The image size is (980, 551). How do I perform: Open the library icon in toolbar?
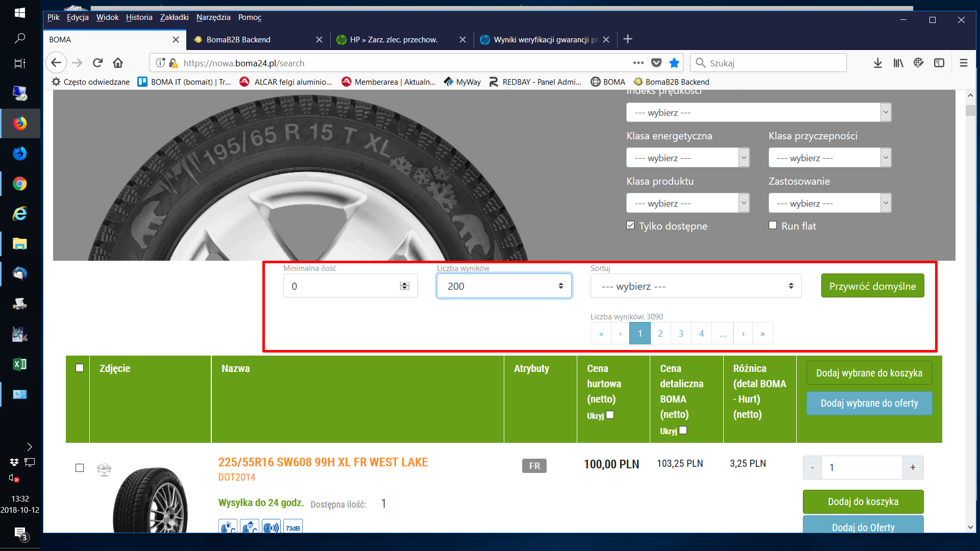[x=898, y=63]
